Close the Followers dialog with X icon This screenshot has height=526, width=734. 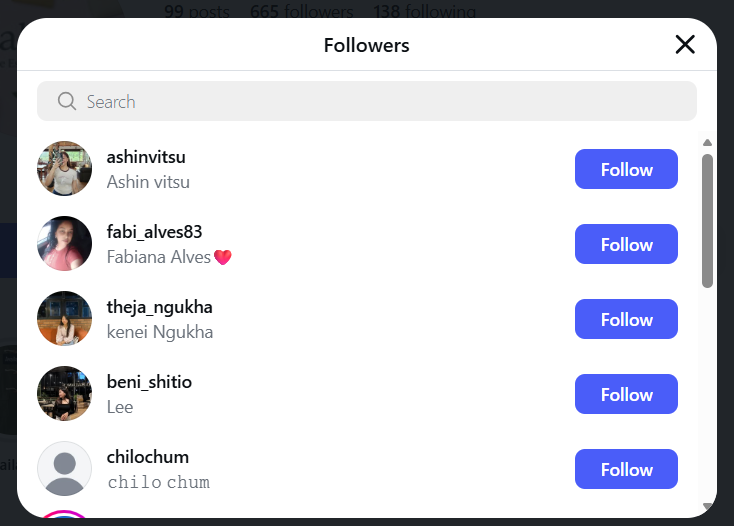coord(685,44)
